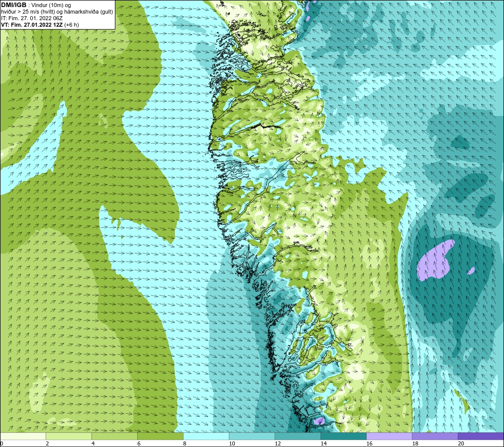Click the legend value "18"
Screen dimensions: 504x447
pos(415,443)
